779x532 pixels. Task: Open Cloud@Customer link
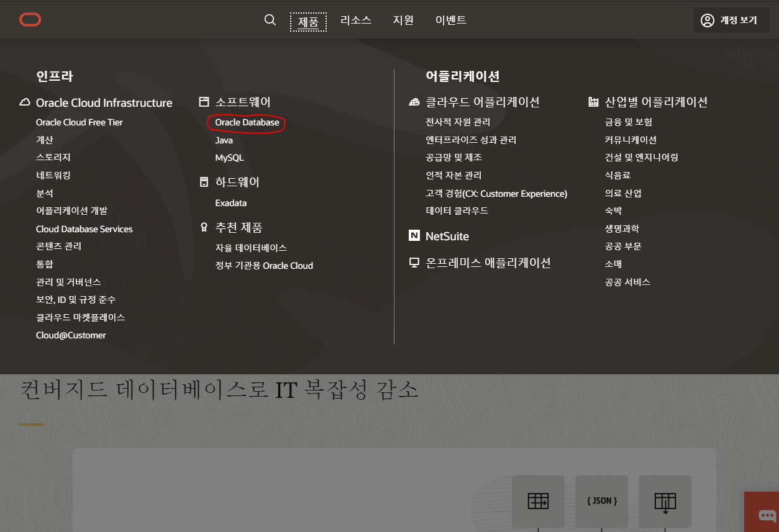coord(71,335)
